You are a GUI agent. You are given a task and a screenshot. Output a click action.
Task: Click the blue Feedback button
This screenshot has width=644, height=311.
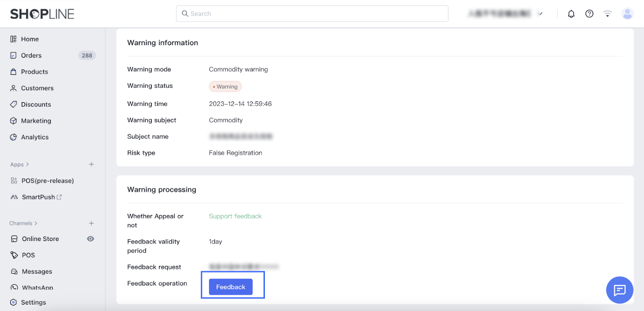tap(231, 287)
